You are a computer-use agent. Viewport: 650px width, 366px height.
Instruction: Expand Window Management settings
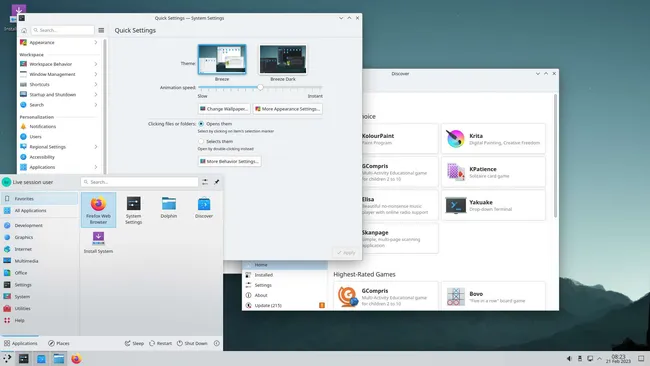tap(96, 74)
